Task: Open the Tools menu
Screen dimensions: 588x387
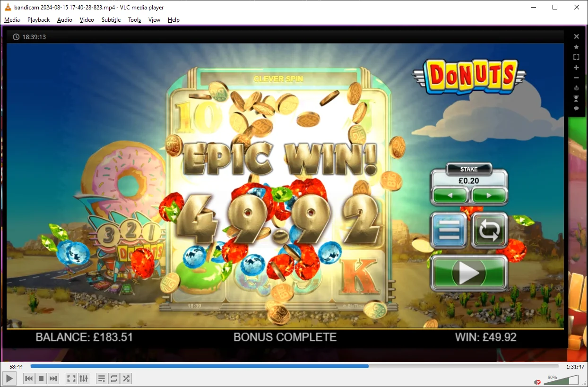Action: tap(135, 20)
